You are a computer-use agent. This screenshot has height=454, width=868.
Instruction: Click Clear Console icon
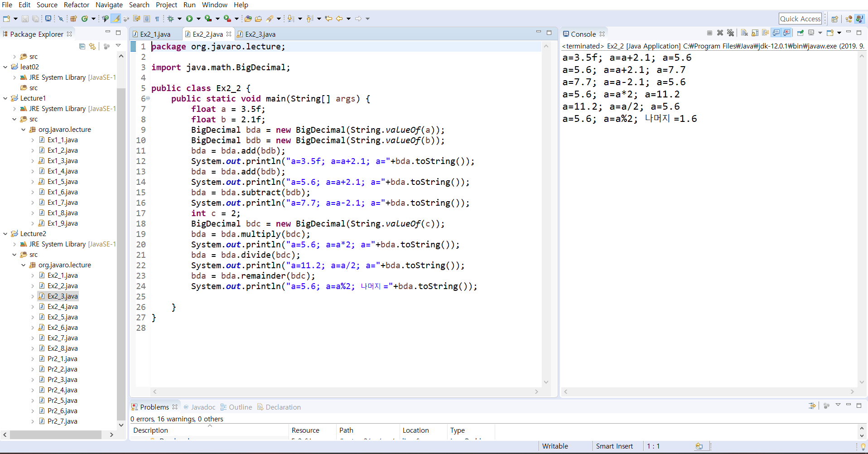744,33
